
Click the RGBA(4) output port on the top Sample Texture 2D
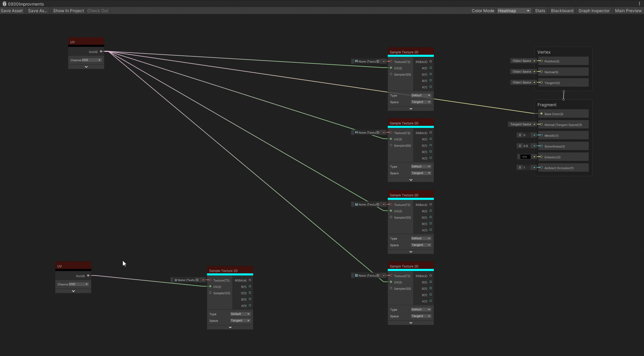point(430,61)
